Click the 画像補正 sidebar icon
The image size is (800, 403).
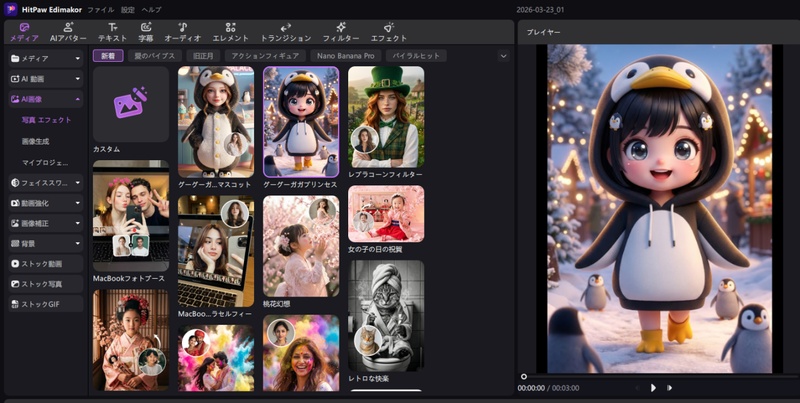(15, 223)
